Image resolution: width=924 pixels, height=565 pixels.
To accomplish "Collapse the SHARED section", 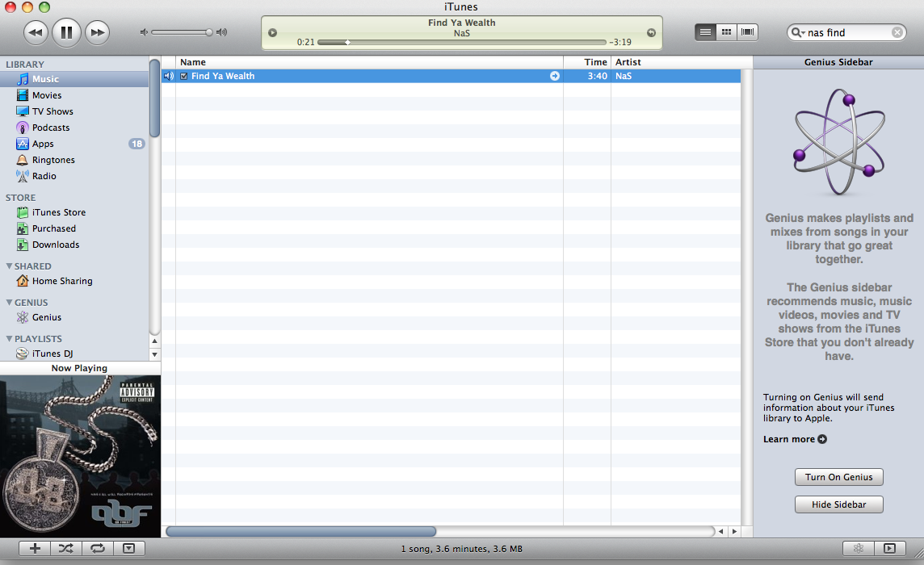I will tap(9, 266).
